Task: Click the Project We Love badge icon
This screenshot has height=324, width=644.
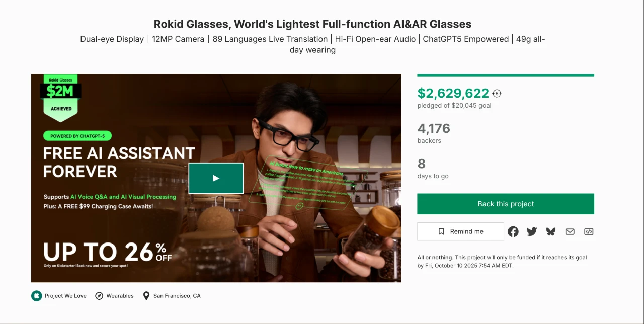Action: pos(36,296)
